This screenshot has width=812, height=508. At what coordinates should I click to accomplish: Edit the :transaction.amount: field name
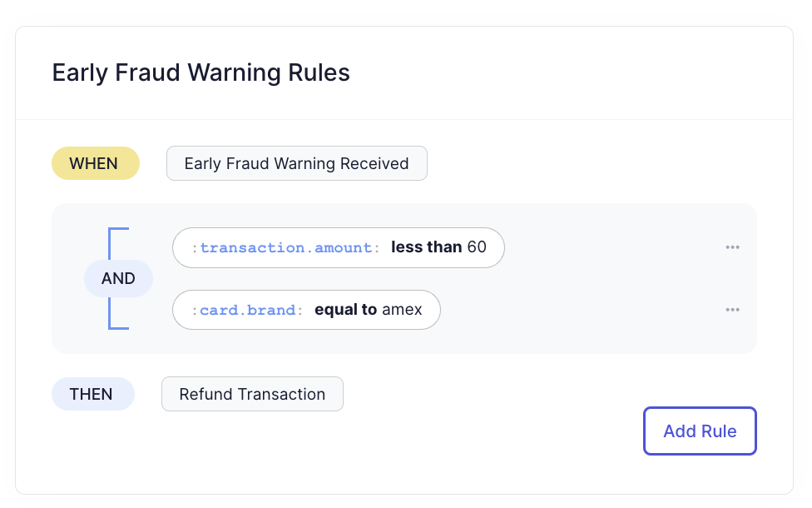[x=286, y=248]
